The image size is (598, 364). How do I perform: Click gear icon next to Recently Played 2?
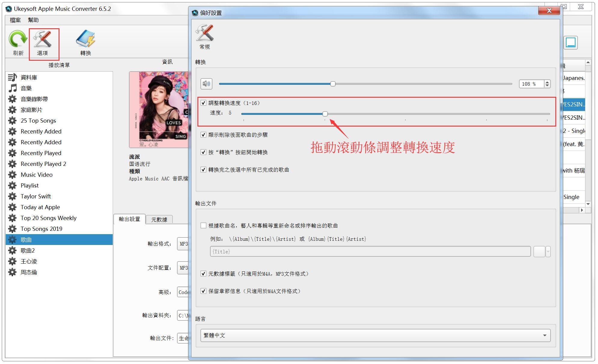[12, 164]
